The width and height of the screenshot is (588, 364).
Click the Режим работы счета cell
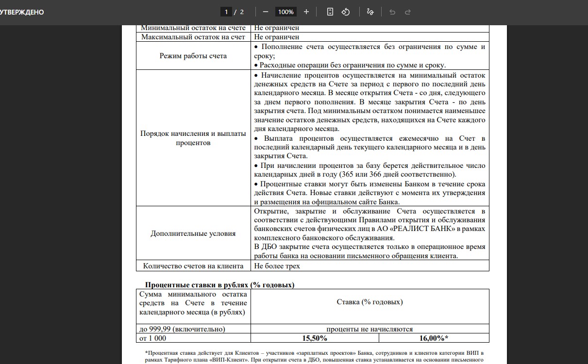click(193, 56)
